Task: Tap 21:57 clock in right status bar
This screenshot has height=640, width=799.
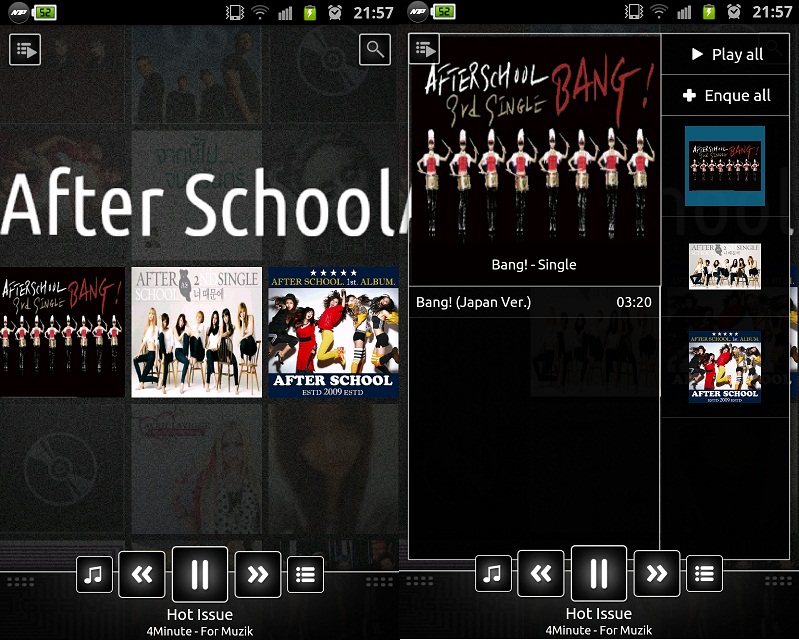Action: [x=772, y=12]
